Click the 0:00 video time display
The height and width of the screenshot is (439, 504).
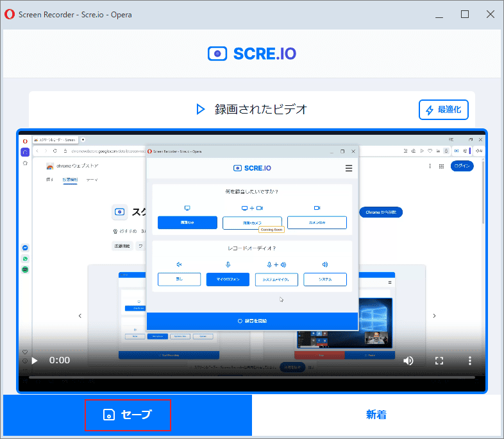pos(60,361)
